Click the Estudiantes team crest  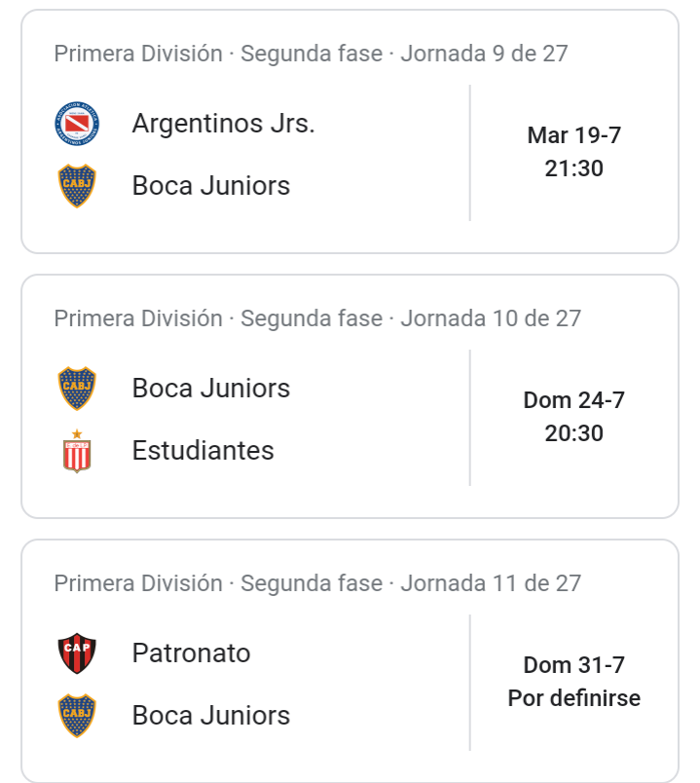[x=77, y=451]
